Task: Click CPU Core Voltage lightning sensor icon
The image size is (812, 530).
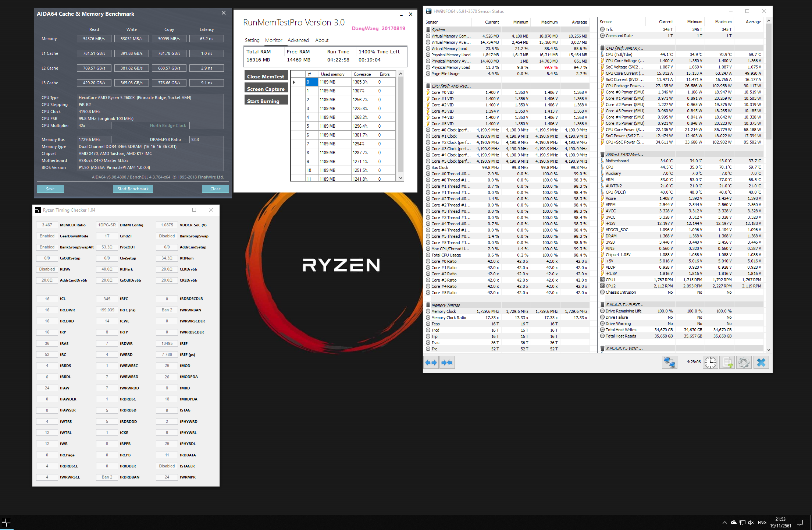Action: tap(602, 61)
